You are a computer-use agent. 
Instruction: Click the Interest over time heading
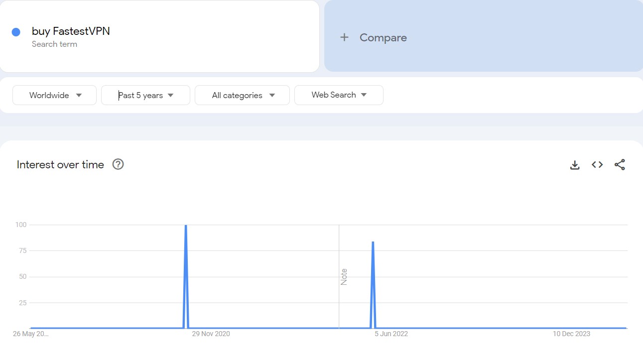coord(60,165)
